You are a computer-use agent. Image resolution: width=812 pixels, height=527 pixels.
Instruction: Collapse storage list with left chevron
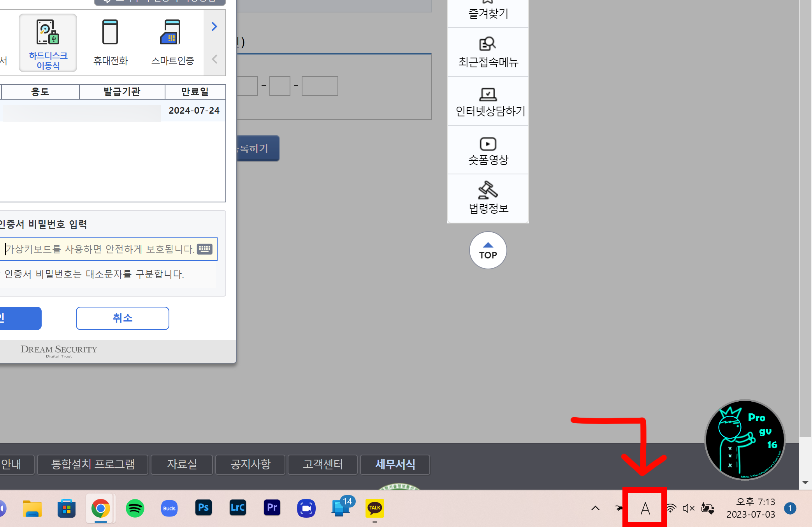click(x=214, y=59)
